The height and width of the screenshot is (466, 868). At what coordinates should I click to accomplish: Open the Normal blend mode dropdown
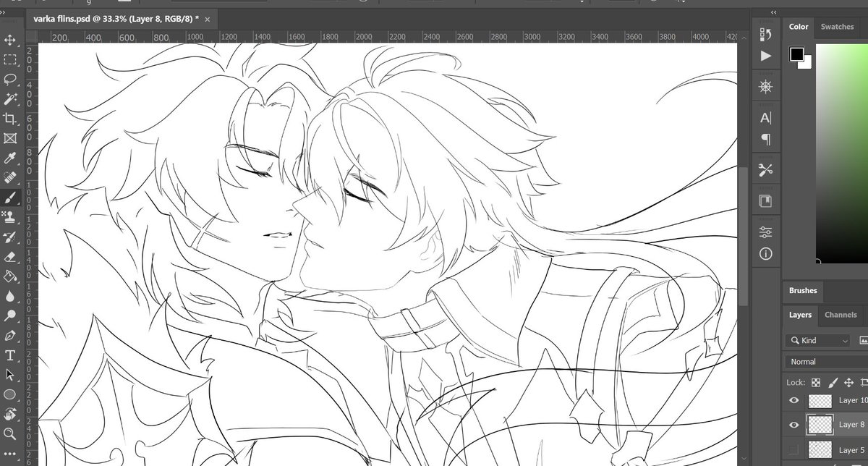click(x=826, y=361)
